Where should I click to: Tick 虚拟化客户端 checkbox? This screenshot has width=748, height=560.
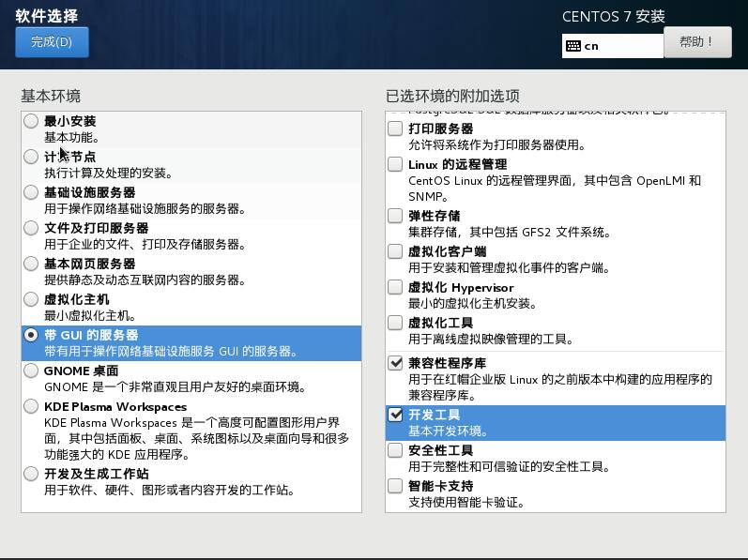[x=395, y=251]
